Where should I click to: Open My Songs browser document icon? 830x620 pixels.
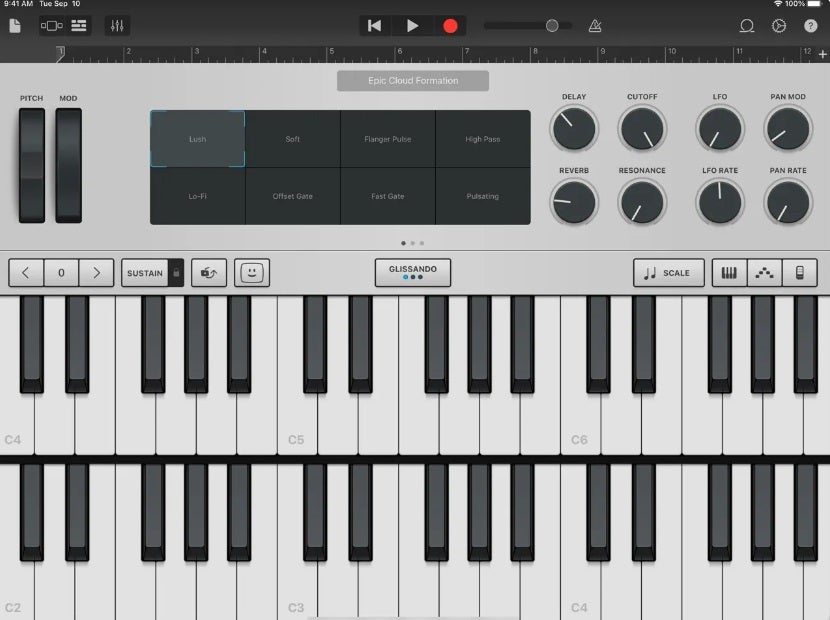pos(15,26)
